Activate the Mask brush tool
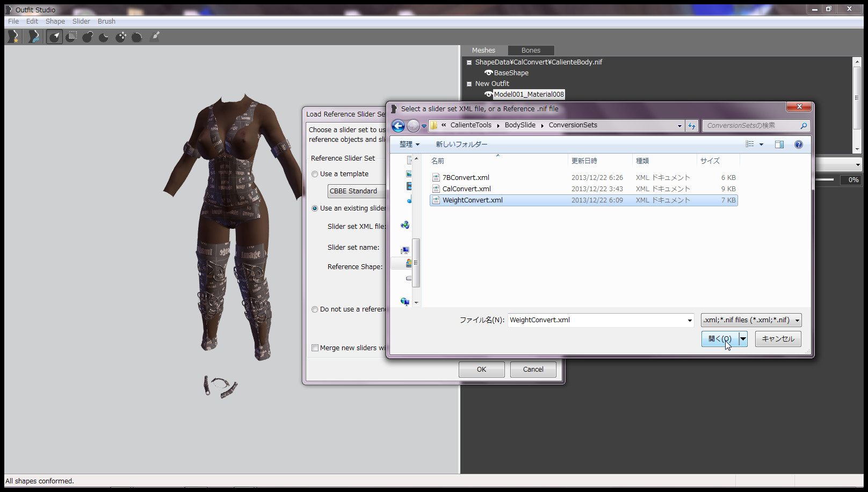The image size is (868, 492). click(x=71, y=37)
